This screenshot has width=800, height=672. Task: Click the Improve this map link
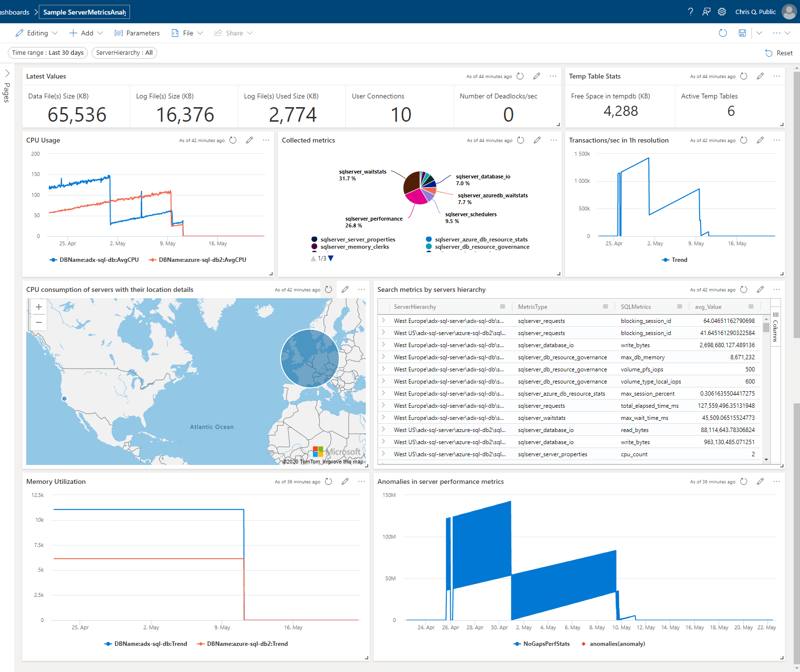(343, 462)
